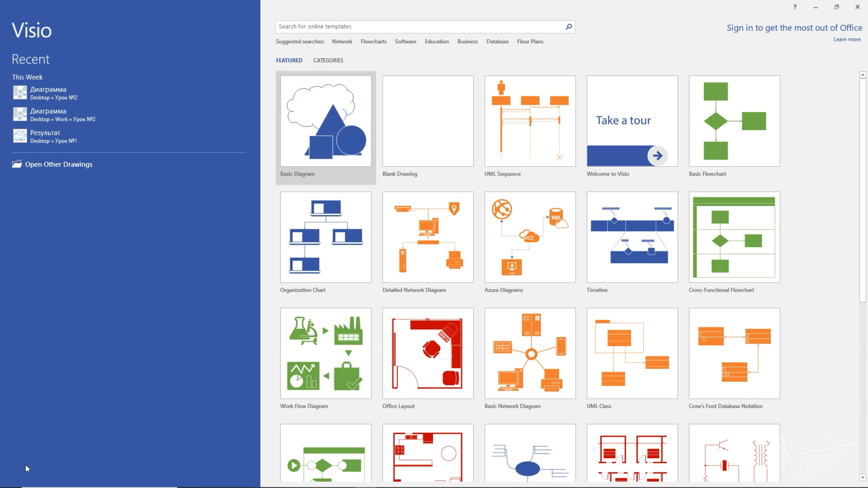Restore down the Visio window
Viewport: 868px width, 488px height.
pyautogui.click(x=836, y=7)
